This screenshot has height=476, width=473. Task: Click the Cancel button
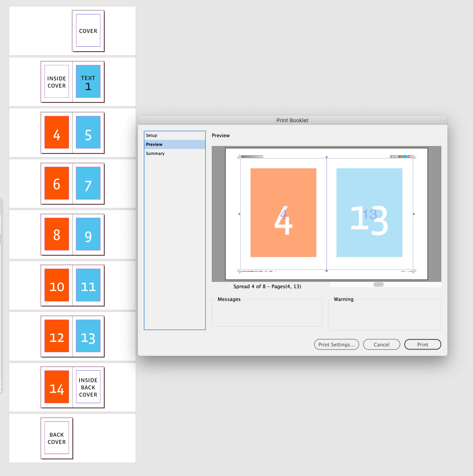(x=381, y=344)
